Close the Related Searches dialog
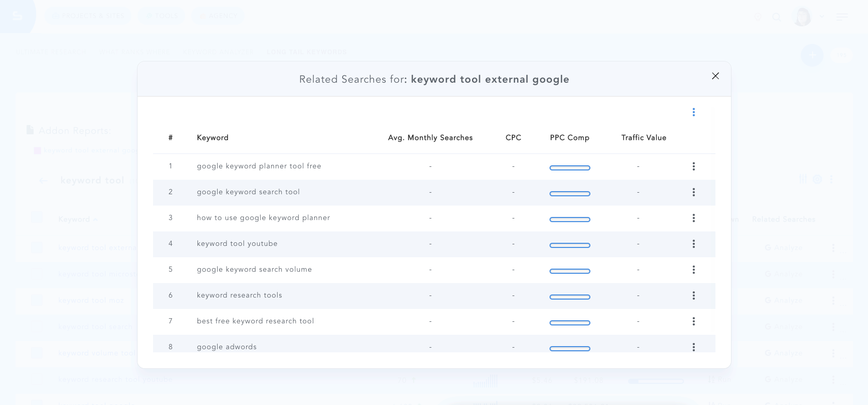 (715, 76)
